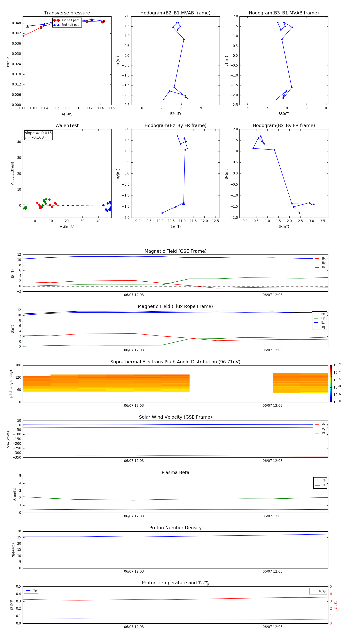351x644 pixels.
Task: Click the Vx legend entry in Solar Wind plot
Action: coord(320,425)
